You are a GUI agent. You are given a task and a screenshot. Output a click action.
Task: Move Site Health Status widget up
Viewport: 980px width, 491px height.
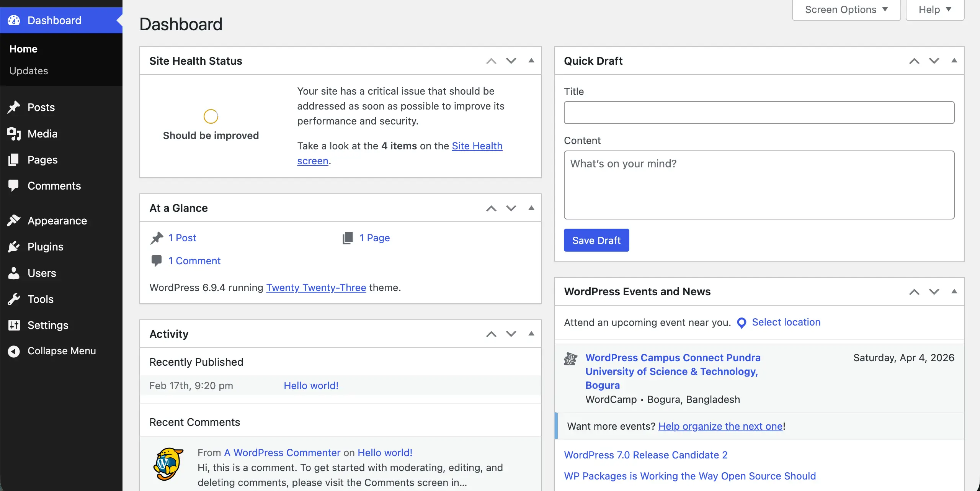[x=491, y=61]
